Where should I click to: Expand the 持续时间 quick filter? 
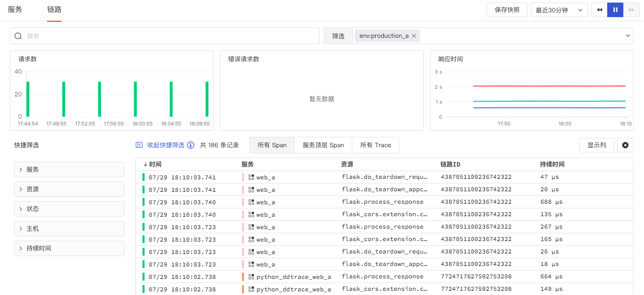(69, 248)
